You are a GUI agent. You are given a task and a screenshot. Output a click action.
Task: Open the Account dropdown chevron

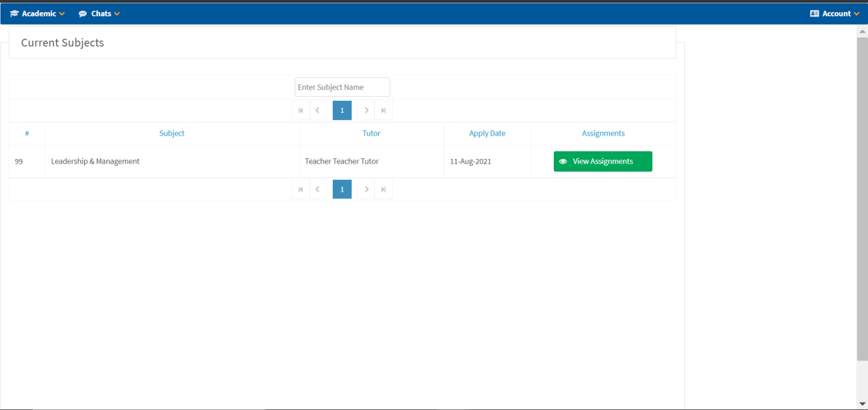857,14
